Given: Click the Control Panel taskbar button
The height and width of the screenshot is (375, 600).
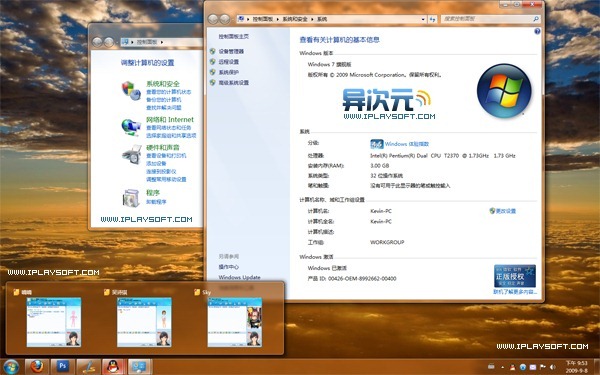Looking at the screenshot, I should click(x=140, y=367).
